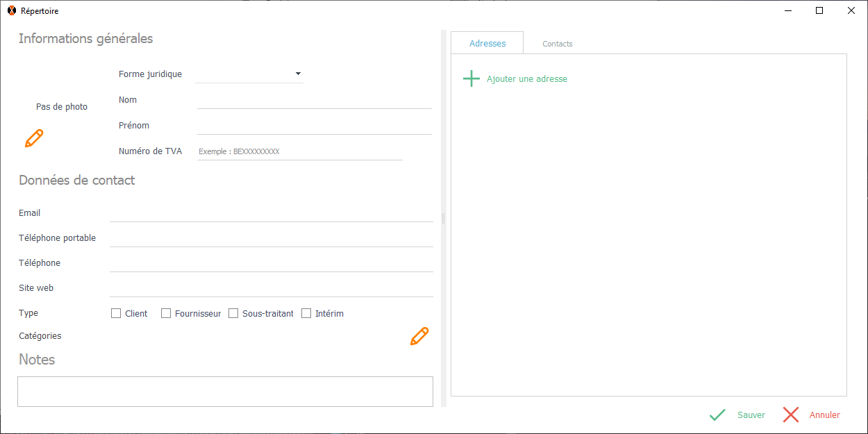Click the green plus address icon
Screen dimensions: 868x434
471,79
